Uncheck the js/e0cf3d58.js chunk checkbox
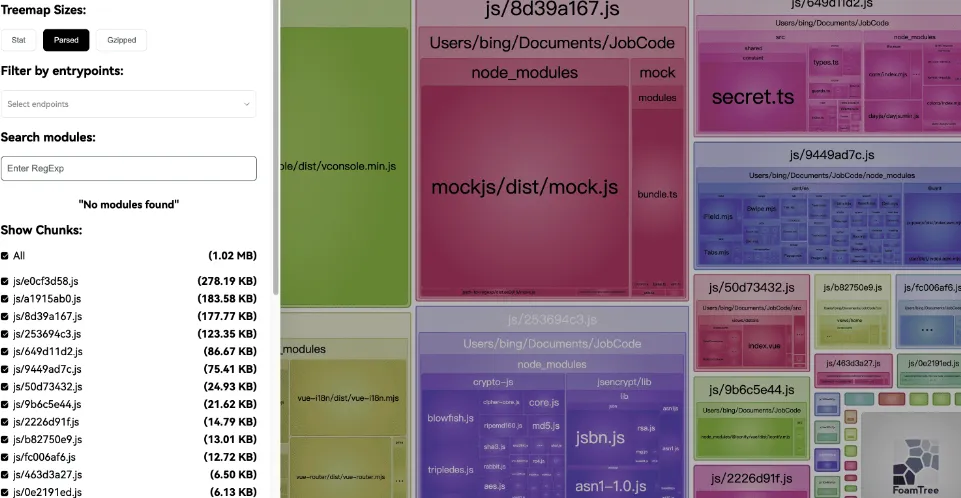This screenshot has width=961, height=498. point(5,282)
